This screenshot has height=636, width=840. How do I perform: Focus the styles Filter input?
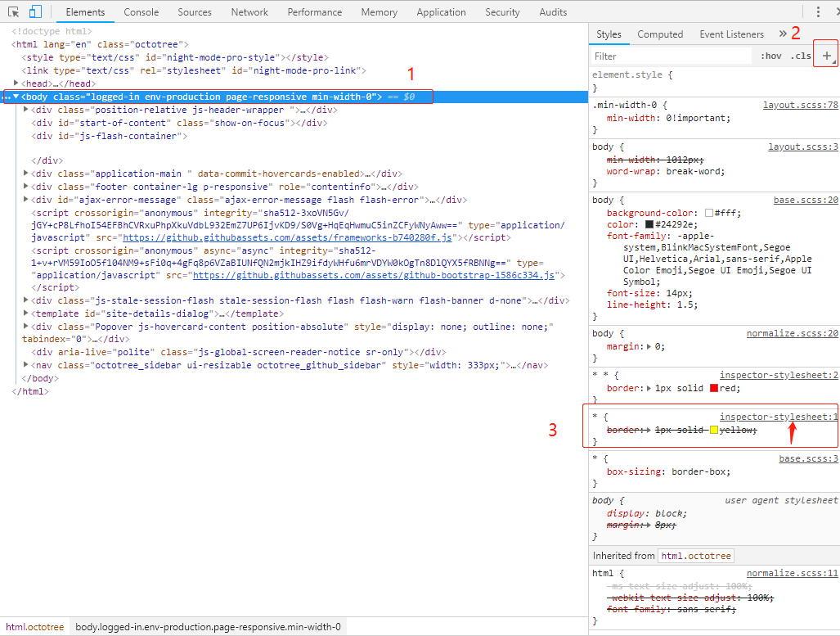(x=672, y=56)
